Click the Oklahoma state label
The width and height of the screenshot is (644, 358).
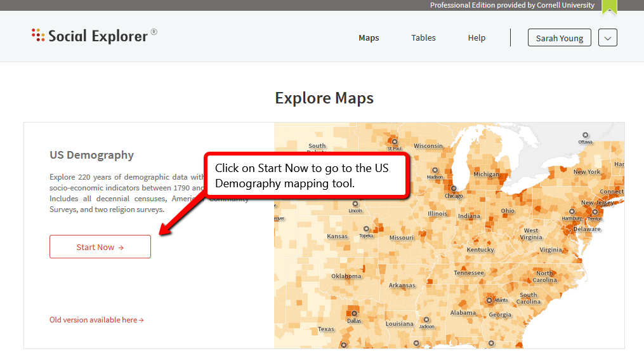click(x=346, y=276)
